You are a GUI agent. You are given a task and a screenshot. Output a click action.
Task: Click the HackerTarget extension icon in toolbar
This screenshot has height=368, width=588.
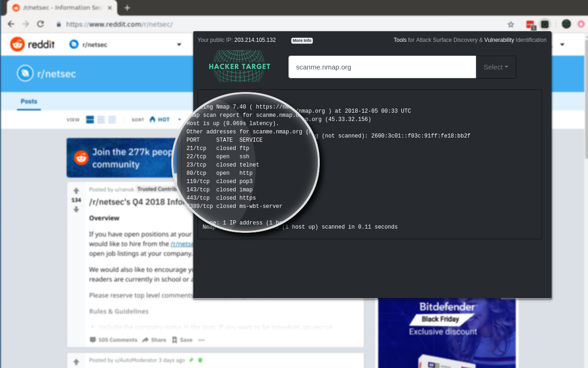[x=544, y=23]
